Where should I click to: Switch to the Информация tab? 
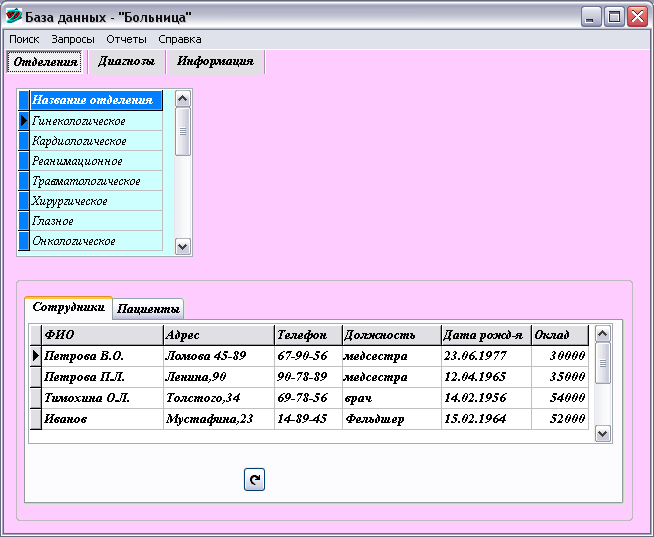[215, 61]
